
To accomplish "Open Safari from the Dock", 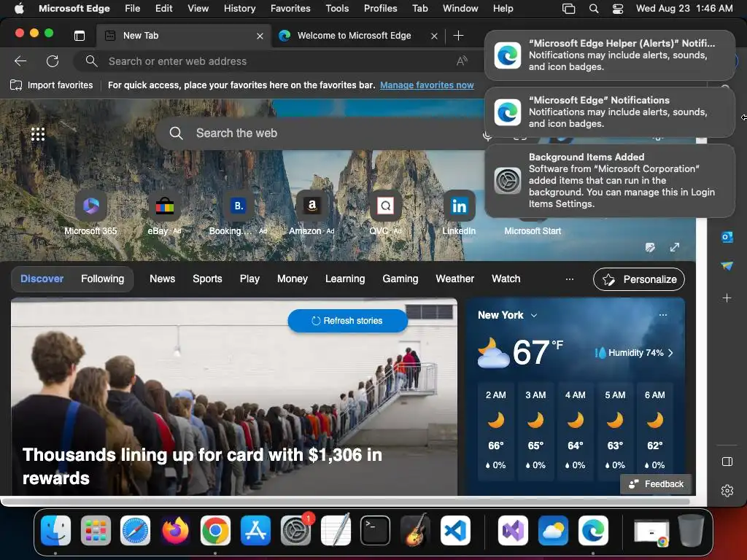I will point(135,530).
